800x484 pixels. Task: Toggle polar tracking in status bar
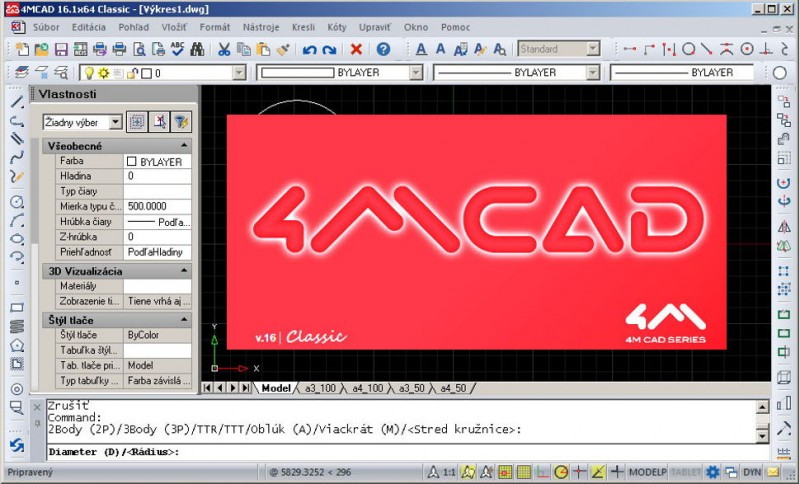561,472
